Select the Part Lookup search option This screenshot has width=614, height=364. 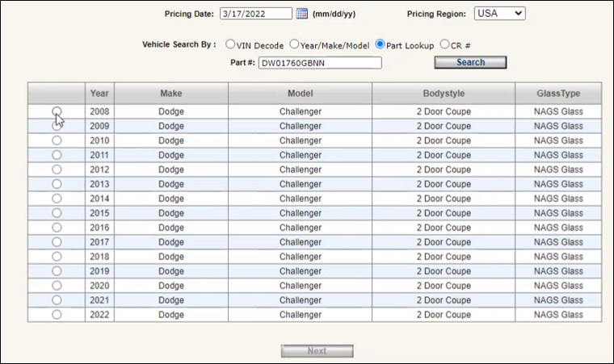[380, 44]
